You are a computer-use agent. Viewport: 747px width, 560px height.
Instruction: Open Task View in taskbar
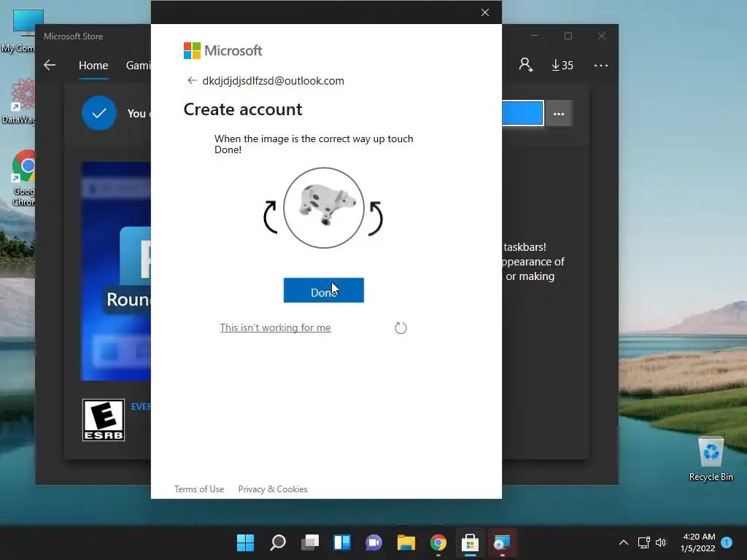click(x=309, y=542)
